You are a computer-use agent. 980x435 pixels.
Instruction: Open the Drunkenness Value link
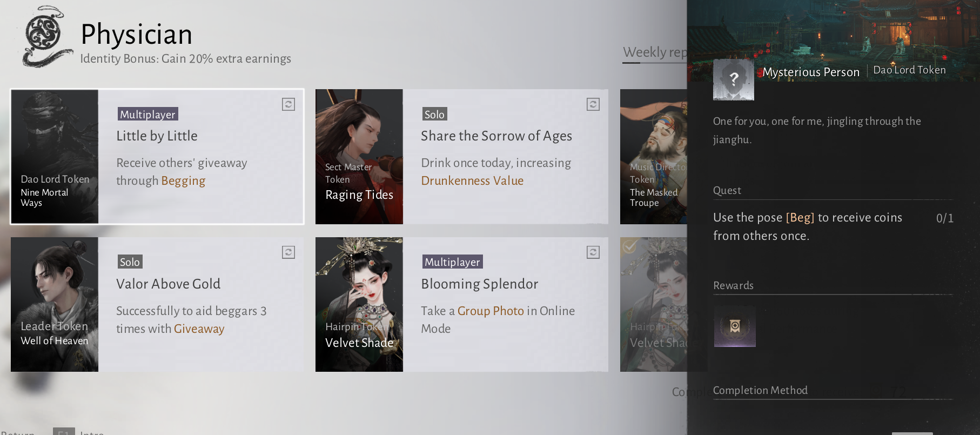(x=472, y=181)
